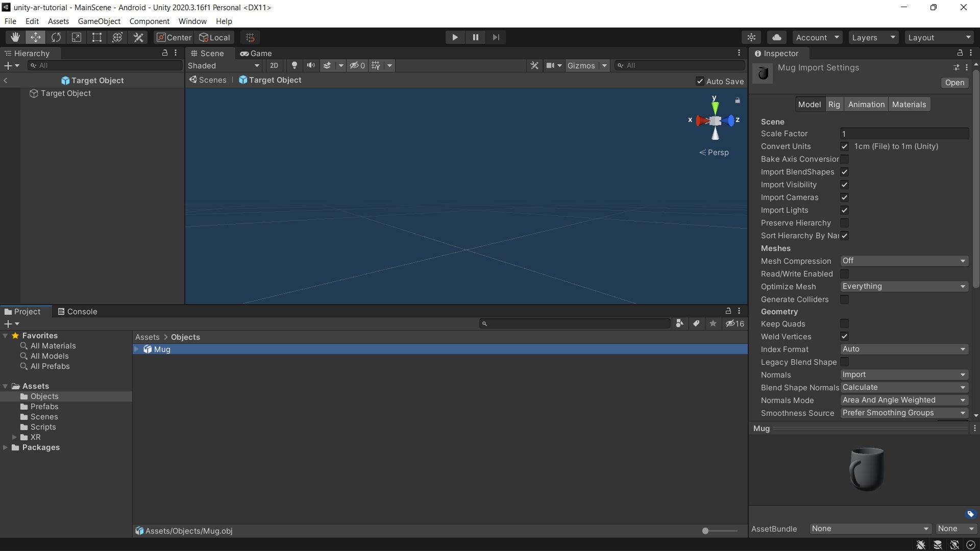Open Hierarchy panel options menu
The height and width of the screenshot is (551, 980).
pos(176,53)
